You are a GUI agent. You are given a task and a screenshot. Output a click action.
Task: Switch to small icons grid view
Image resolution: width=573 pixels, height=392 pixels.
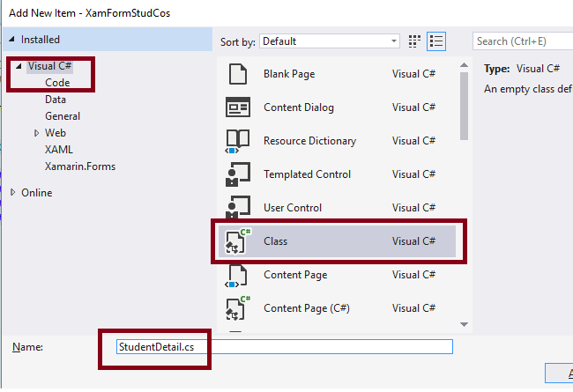tap(415, 41)
